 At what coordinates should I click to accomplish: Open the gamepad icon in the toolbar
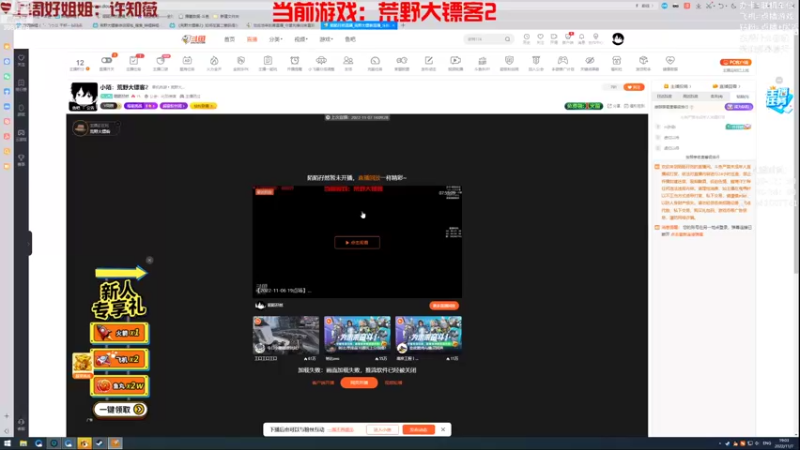[x=563, y=61]
